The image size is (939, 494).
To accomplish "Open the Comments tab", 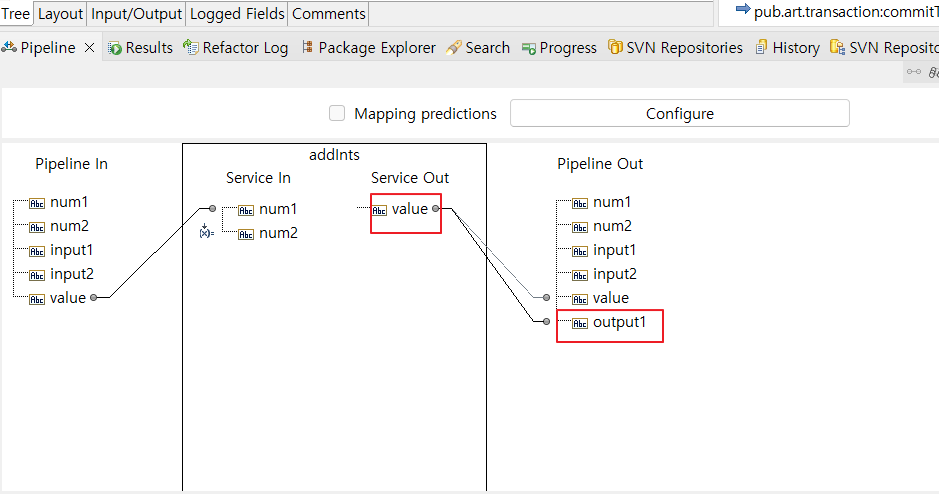I will coord(329,14).
